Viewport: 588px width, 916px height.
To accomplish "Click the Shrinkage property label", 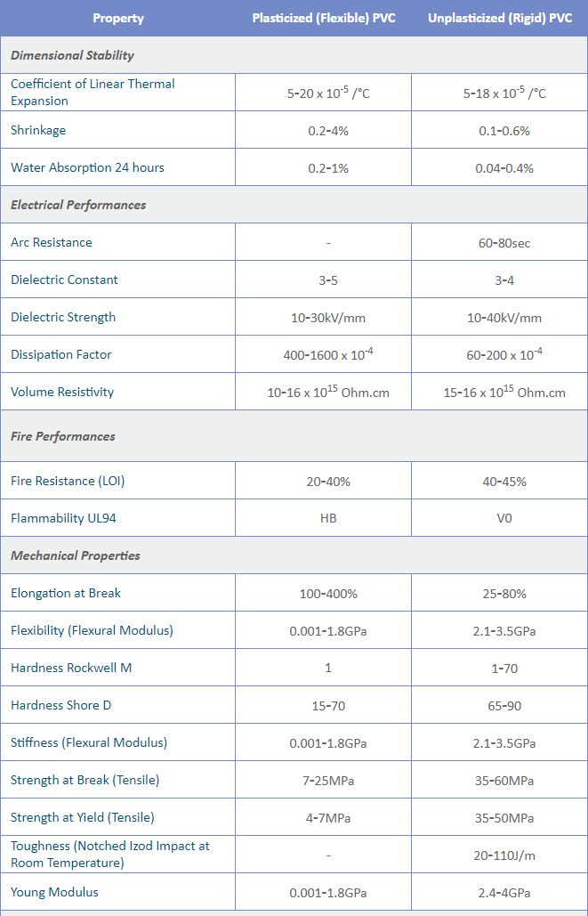I will pos(38,130).
